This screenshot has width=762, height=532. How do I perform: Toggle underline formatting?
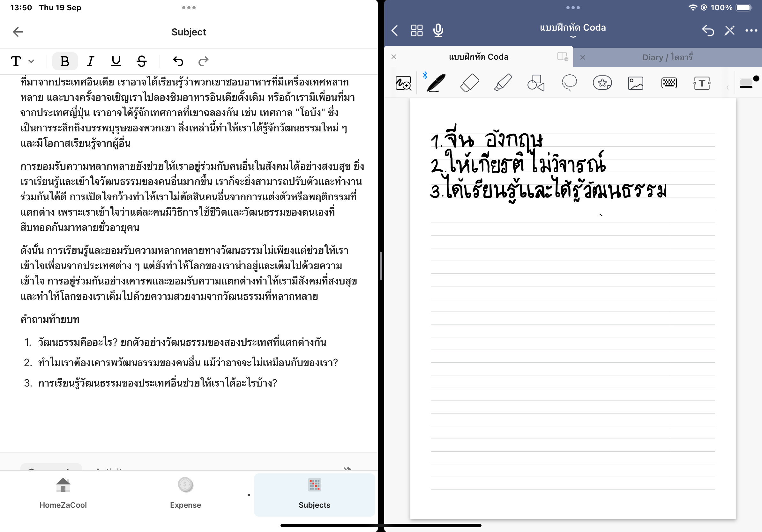pyautogui.click(x=116, y=61)
